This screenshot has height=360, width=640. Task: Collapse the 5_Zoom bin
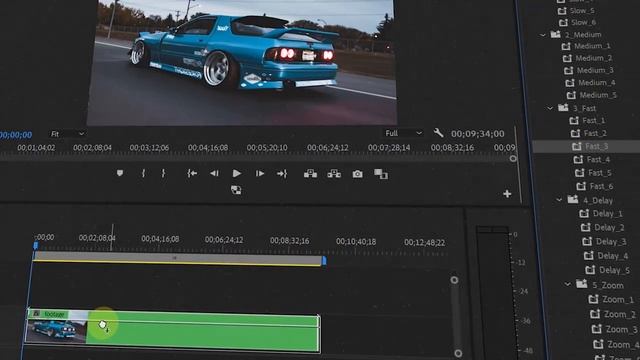[568, 284]
